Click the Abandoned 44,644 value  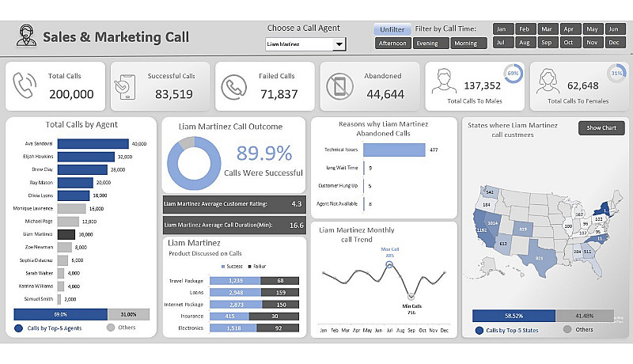point(385,94)
